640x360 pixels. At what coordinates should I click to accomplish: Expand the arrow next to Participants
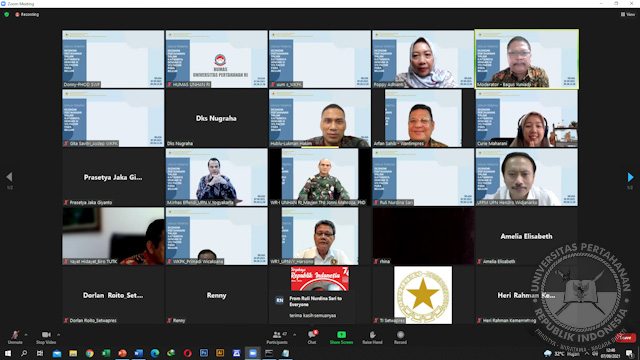point(295,335)
